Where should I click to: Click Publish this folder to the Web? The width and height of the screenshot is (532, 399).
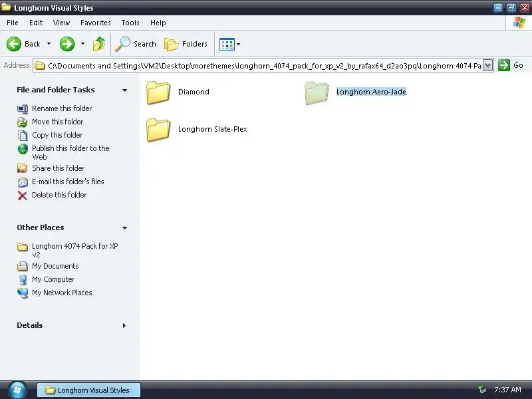click(x=70, y=153)
